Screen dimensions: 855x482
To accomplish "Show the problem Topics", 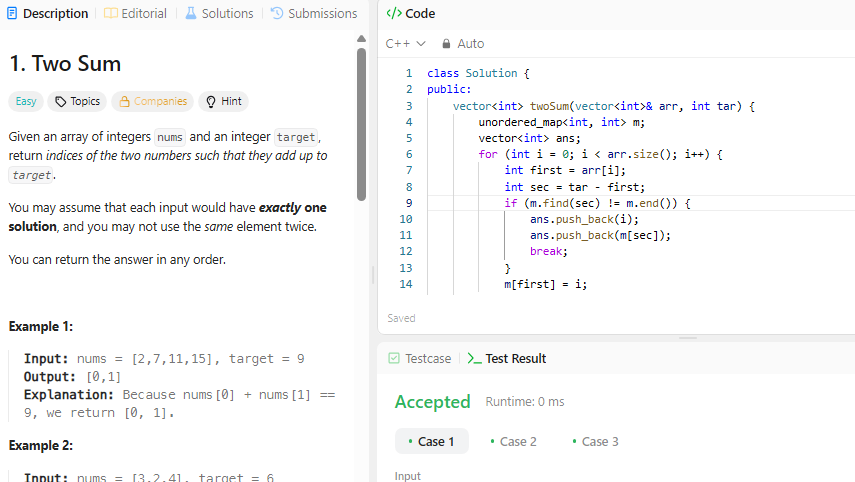I will point(77,101).
